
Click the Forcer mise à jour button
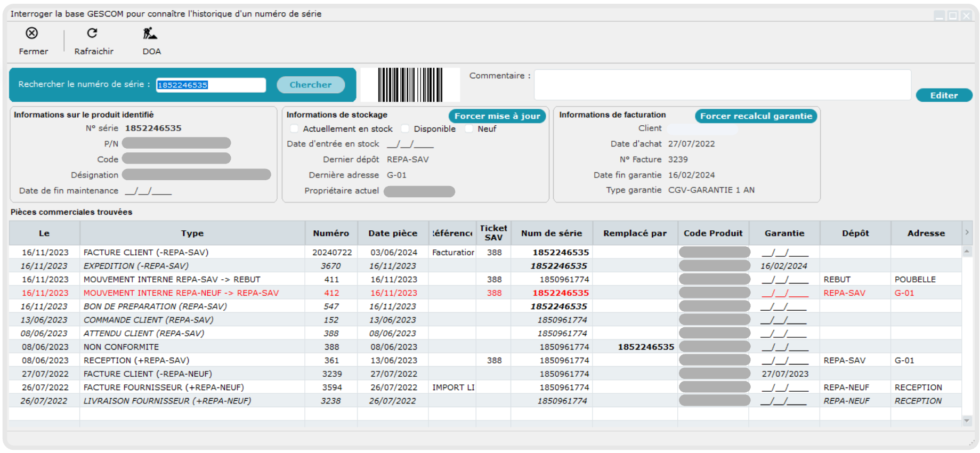[x=497, y=116]
